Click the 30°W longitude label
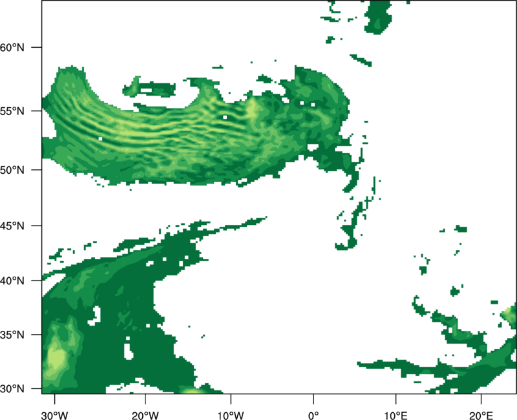Image resolution: width=517 pixels, height=420 pixels. click(x=54, y=415)
